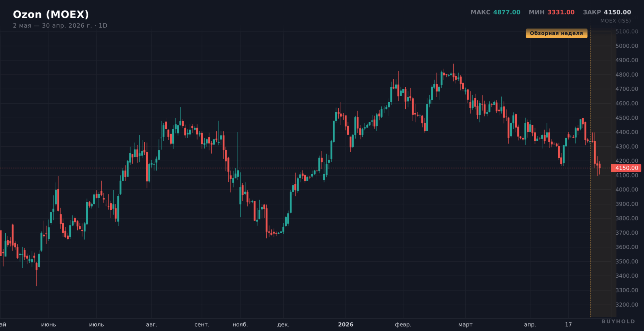Screen dimensions: 644x331
Task: Click the 'нояб.' time axis label
Action: pyautogui.click(x=240, y=325)
